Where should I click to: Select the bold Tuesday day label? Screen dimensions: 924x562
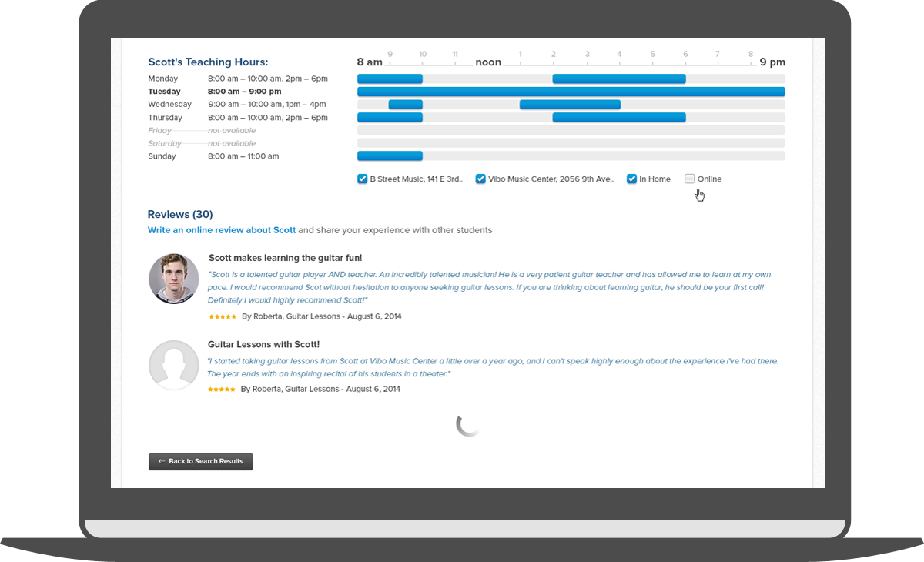pos(164,91)
